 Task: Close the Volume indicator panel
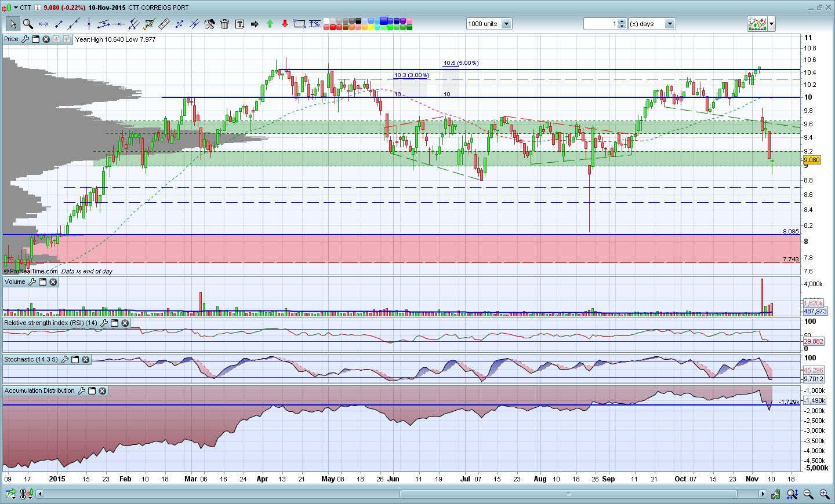point(53,282)
